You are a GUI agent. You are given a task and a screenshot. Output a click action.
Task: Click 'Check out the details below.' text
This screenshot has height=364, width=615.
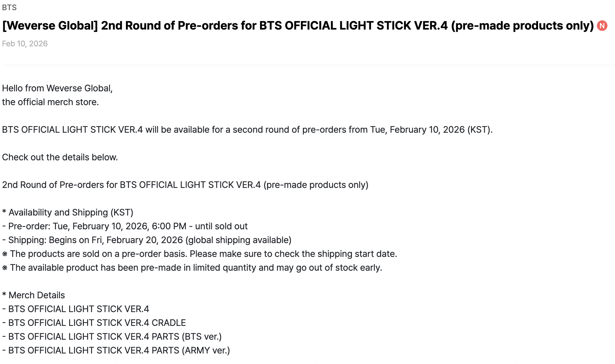[x=60, y=157]
